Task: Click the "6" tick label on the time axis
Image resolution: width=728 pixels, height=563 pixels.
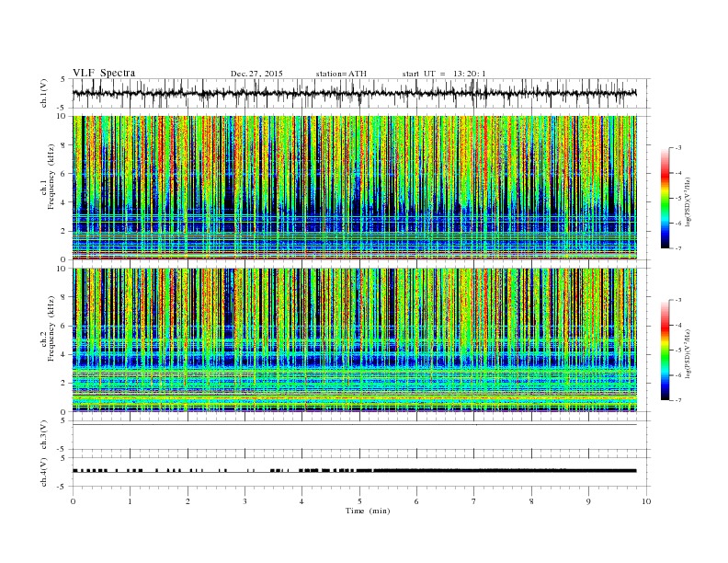Action: [416, 501]
